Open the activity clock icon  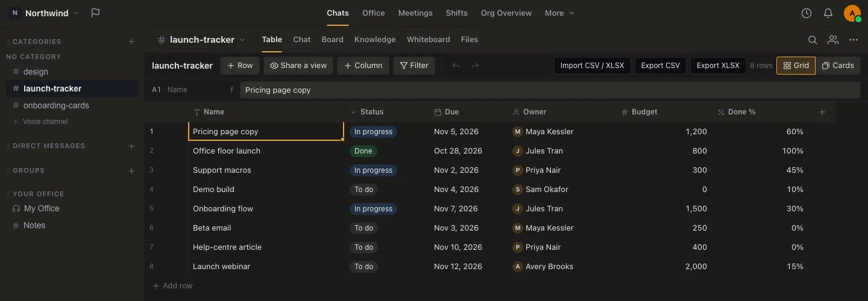(x=807, y=13)
